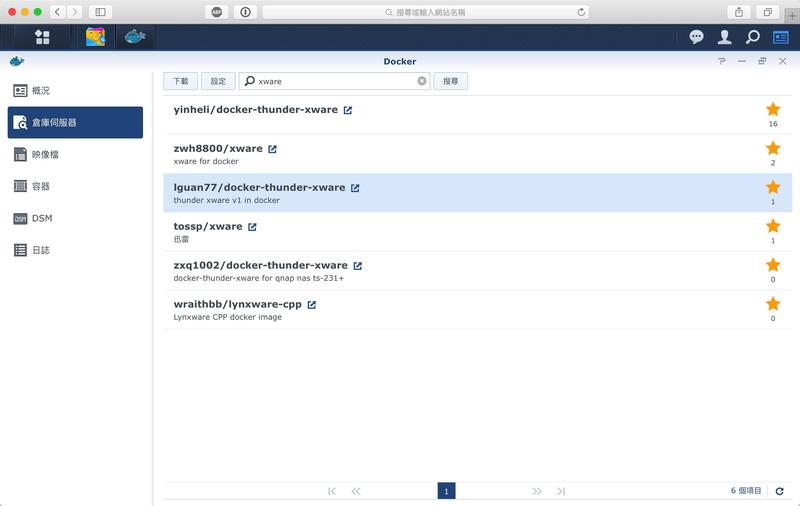
Task: Click the DSM search magnifier icon
Action: (753, 37)
